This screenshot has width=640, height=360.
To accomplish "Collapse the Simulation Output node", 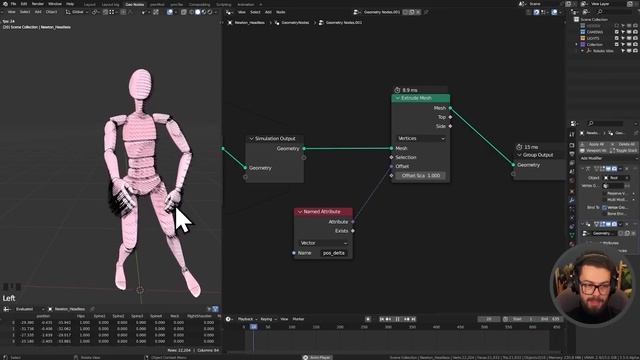I will [x=251, y=139].
